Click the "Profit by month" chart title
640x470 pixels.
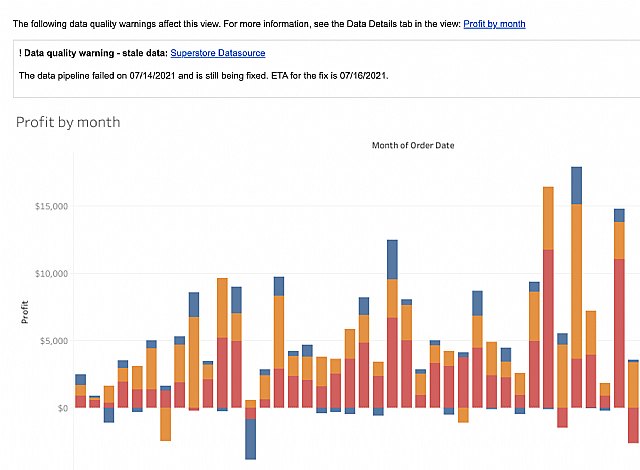[x=68, y=122]
